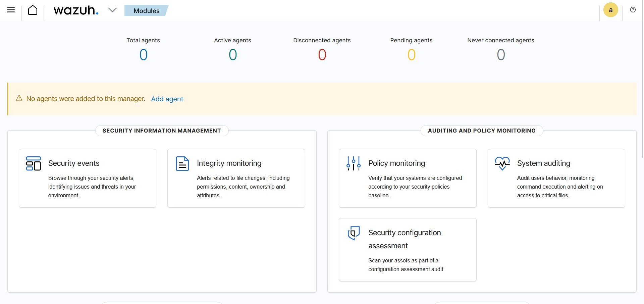Open the System auditing module
Screen dimensions: 644x304
click(x=543, y=163)
